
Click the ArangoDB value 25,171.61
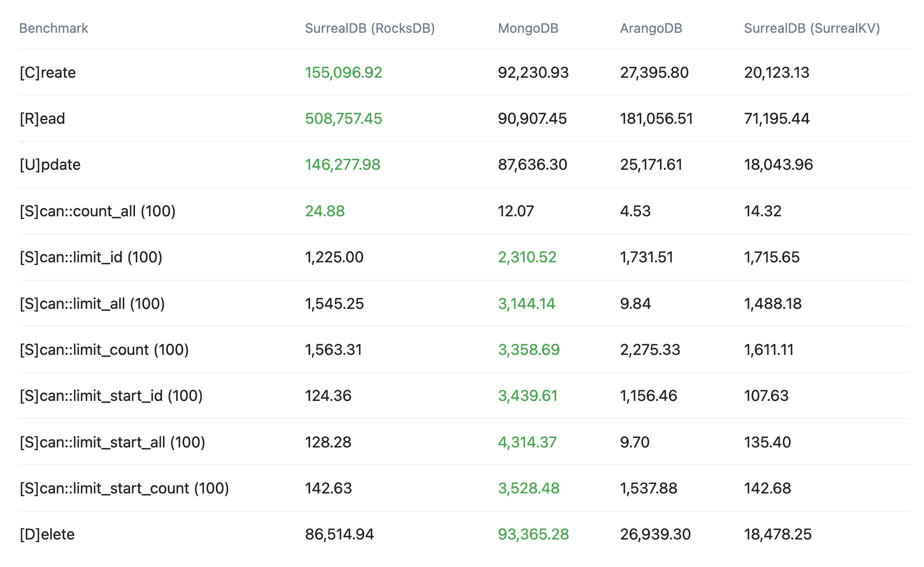pos(651,164)
